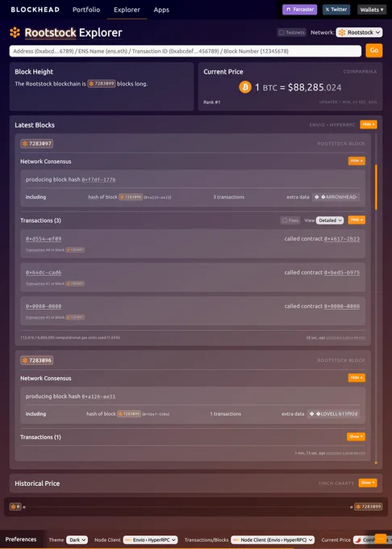Click block 7283095 badge in hash of block
Image resolution: width=392 pixels, height=549 pixels.
[129, 414]
